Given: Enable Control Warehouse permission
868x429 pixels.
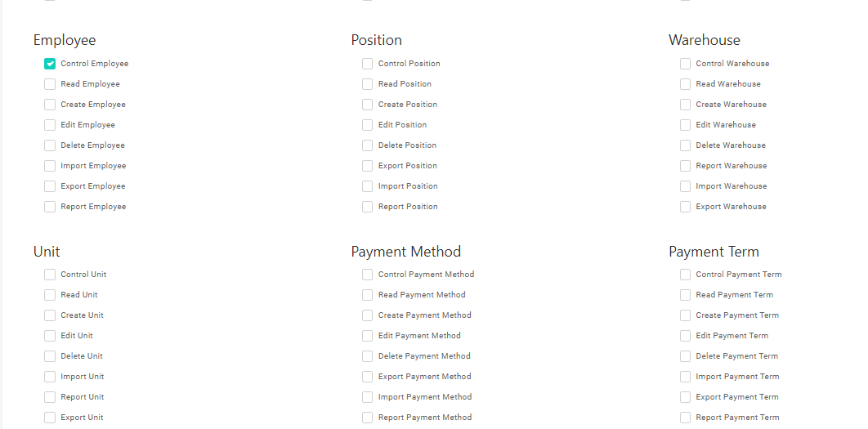Looking at the screenshot, I should (x=685, y=64).
